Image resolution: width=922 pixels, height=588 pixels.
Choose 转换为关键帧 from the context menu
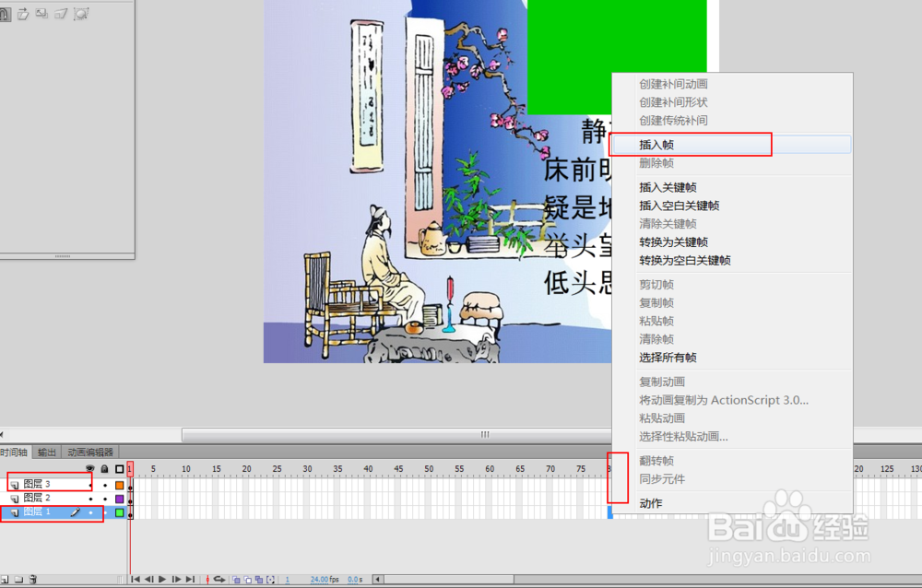[731, 242]
